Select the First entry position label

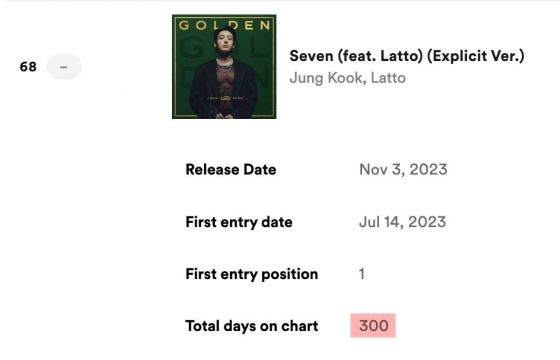tap(251, 274)
